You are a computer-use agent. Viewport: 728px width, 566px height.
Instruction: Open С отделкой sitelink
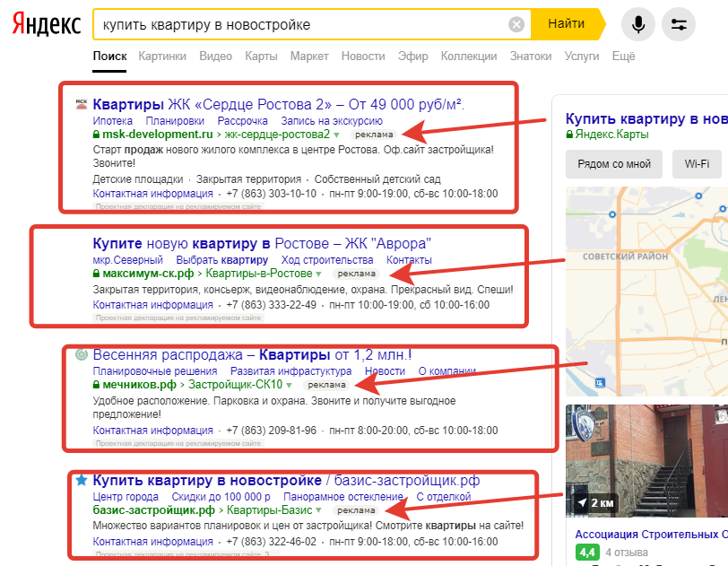(444, 497)
